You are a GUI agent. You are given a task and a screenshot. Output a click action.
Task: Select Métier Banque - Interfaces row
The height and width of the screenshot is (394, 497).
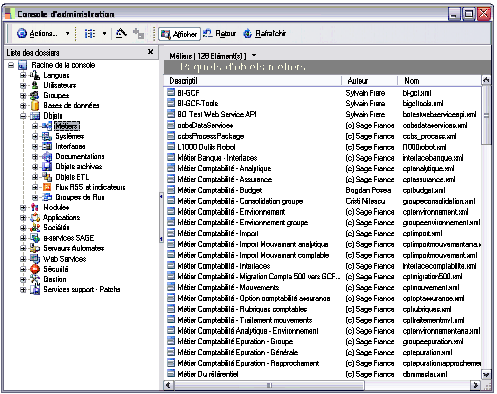tap(323, 158)
